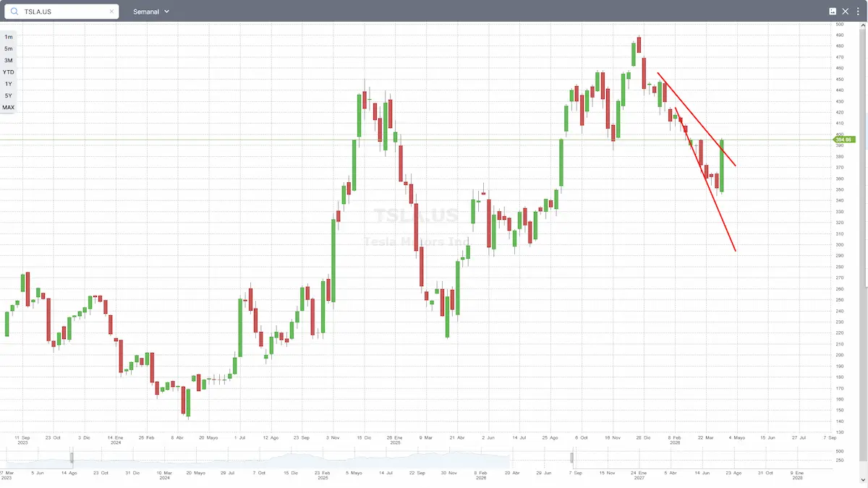The height and width of the screenshot is (488, 868).
Task: Choose the 1Y range option
Action: coord(9,84)
